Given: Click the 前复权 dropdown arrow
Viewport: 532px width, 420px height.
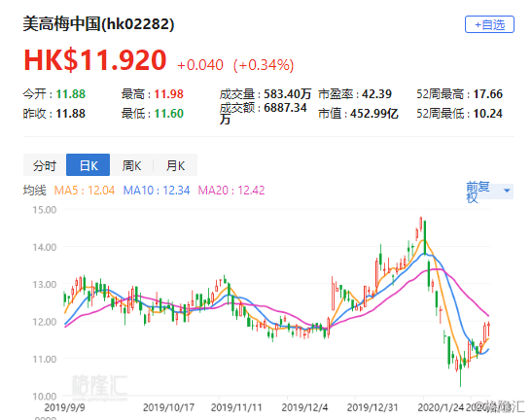Looking at the screenshot, I should pyautogui.click(x=507, y=191).
